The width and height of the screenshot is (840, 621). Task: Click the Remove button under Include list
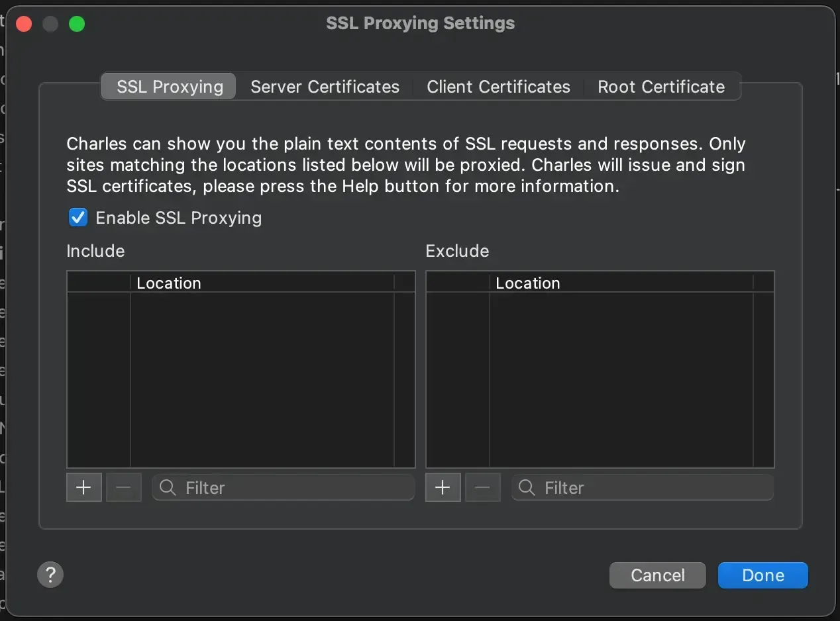(123, 487)
